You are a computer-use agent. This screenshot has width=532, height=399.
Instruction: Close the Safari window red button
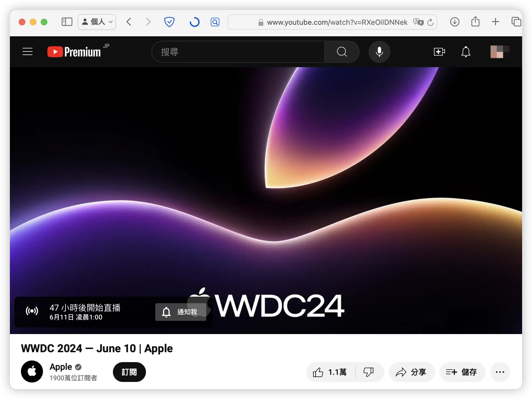click(22, 22)
